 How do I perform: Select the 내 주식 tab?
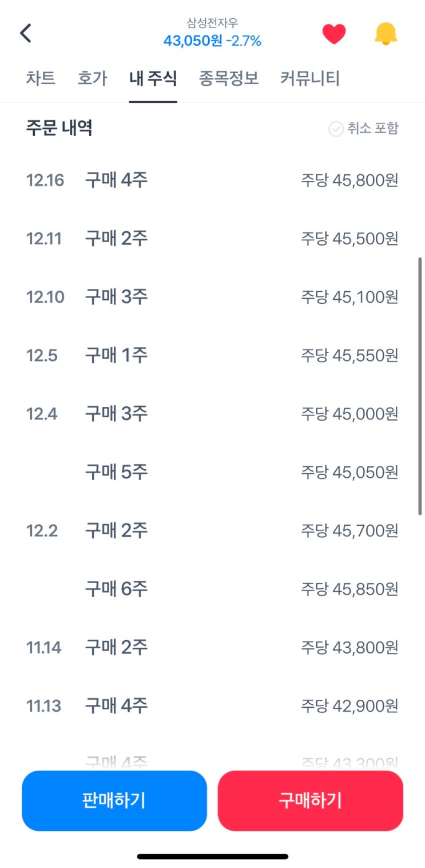coord(153,78)
